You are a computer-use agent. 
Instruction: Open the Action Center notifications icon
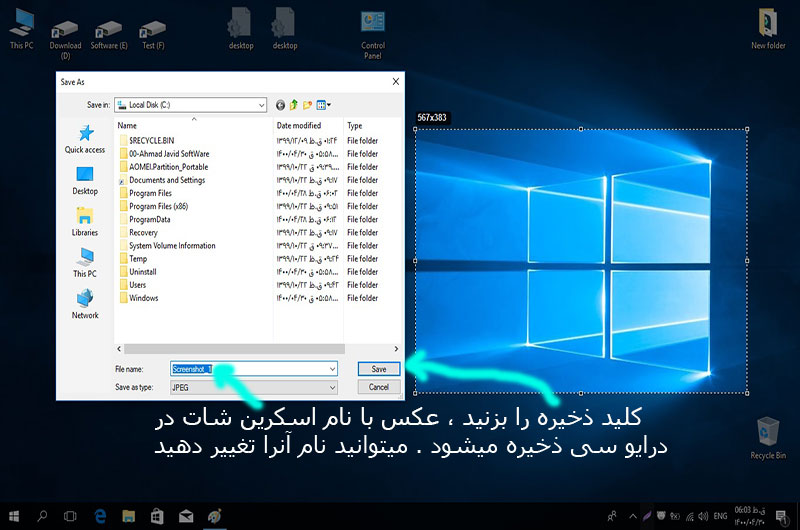click(781, 516)
